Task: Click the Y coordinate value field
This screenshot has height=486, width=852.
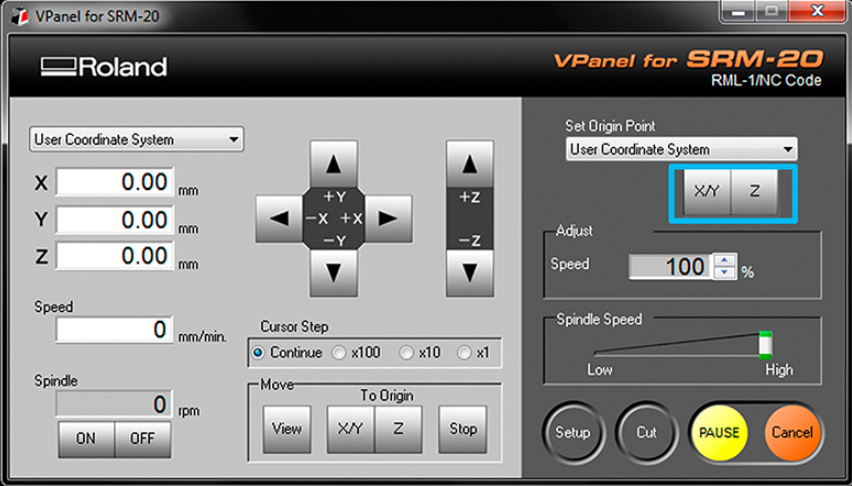Action: coord(115,220)
